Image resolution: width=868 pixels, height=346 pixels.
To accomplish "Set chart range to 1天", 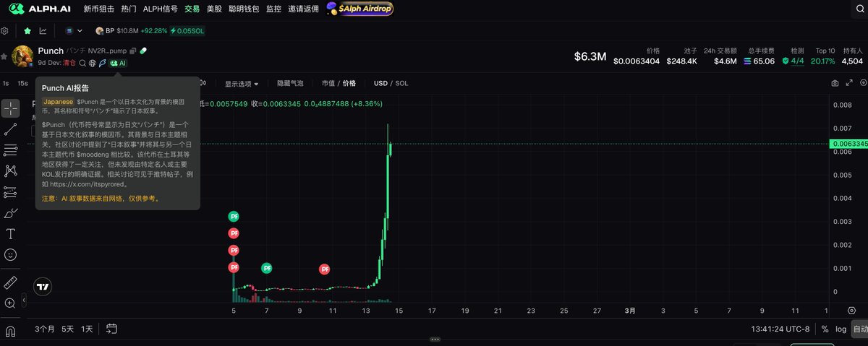I will point(87,329).
